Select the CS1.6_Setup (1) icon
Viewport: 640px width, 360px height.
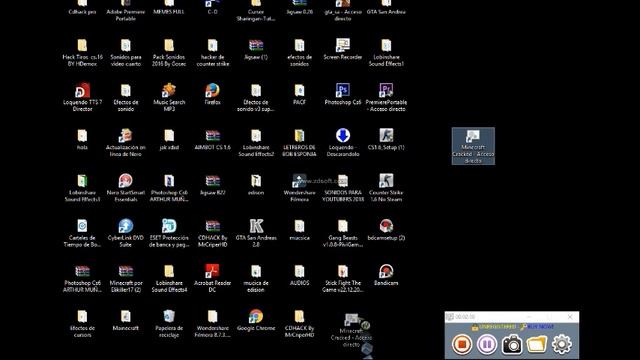click(386, 140)
